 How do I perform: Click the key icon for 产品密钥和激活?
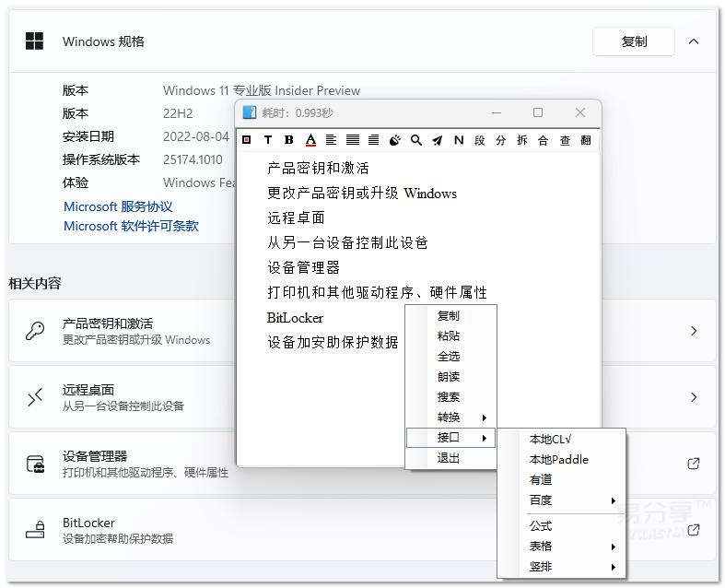click(x=35, y=331)
